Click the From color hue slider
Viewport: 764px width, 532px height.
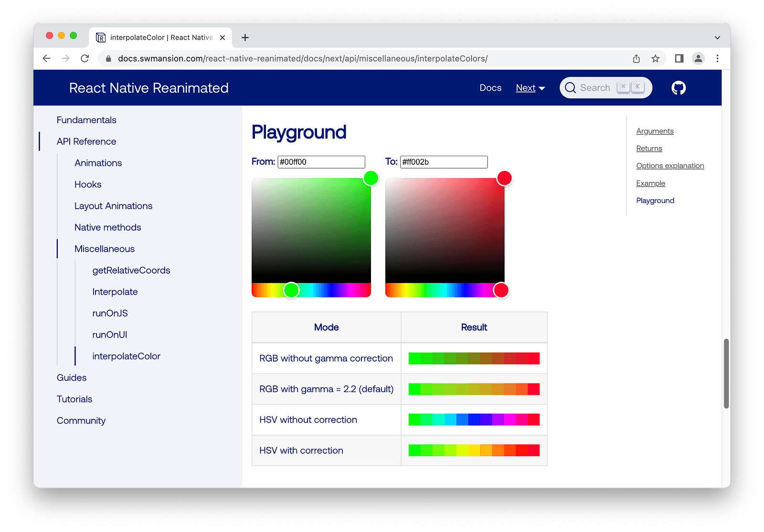point(311,290)
